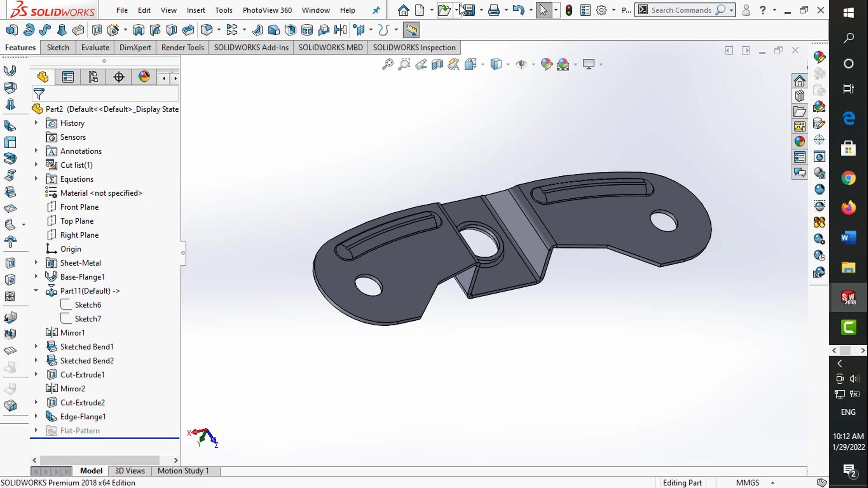This screenshot has height=488, width=868.
Task: Expand the Sketched Bend1 feature
Action: [x=36, y=347]
